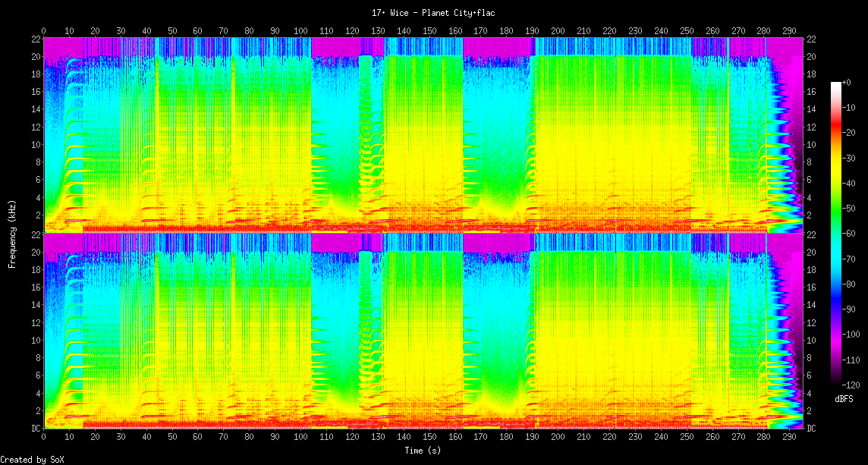Select the "-60" value on the dBFS scale
The height and width of the screenshot is (465, 868).
click(848, 234)
